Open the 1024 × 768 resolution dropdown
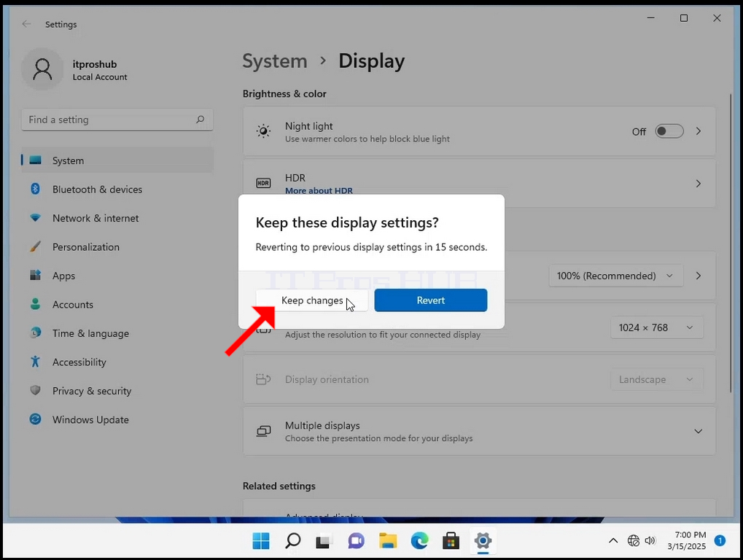 [x=657, y=328]
